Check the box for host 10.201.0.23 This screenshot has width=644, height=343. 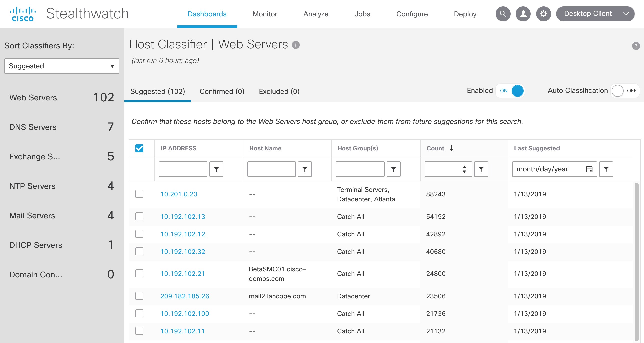(139, 194)
